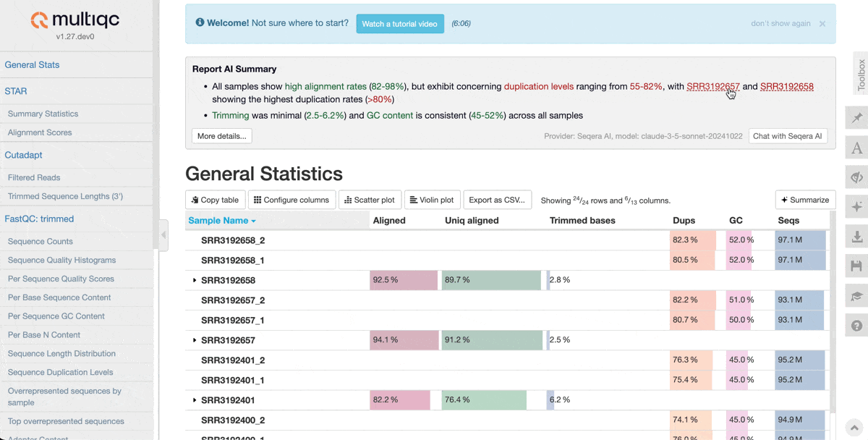This screenshot has width=868, height=440.
Task: Open the Rename Samples tool
Action: (856, 148)
